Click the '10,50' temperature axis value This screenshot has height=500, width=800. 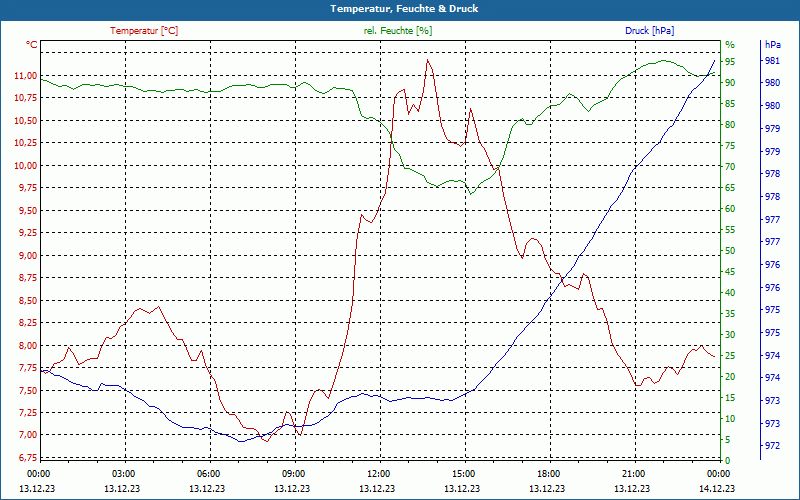click(26, 121)
